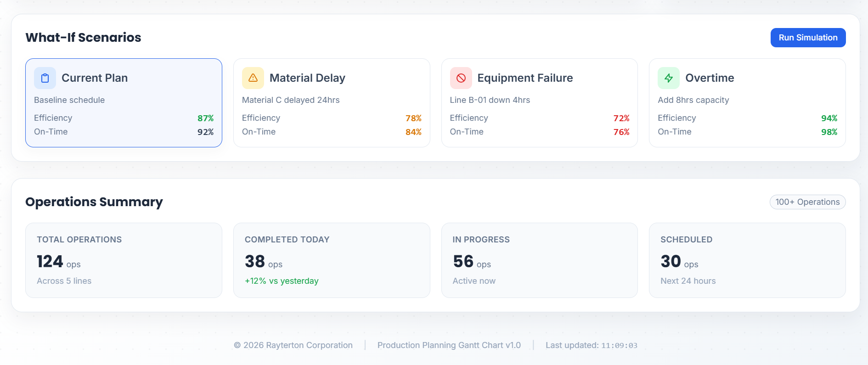The height and width of the screenshot is (365, 868).
Task: Click the +12% vs yesterday text
Action: coord(282,281)
